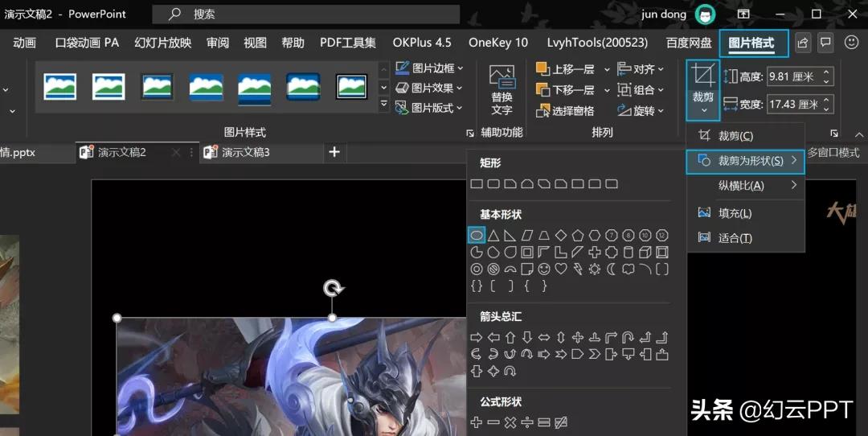
Task: Choose Crop (裁剪(C)) from the crop menu
Action: [745, 136]
